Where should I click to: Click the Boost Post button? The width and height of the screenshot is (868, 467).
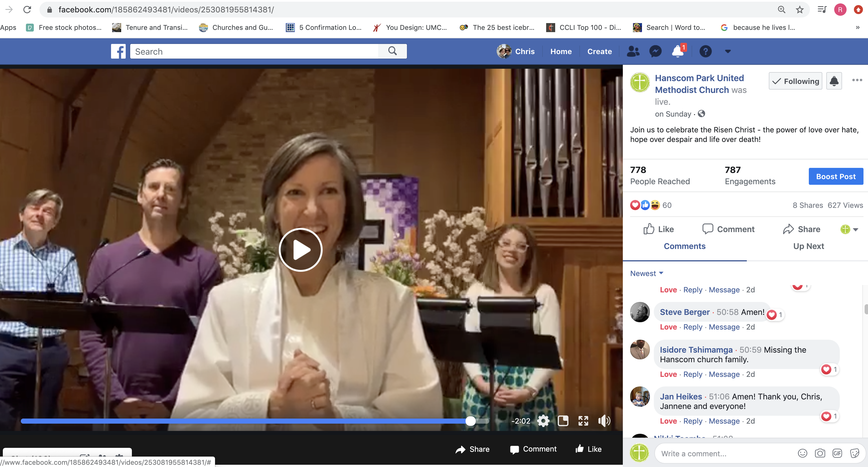[836, 176]
